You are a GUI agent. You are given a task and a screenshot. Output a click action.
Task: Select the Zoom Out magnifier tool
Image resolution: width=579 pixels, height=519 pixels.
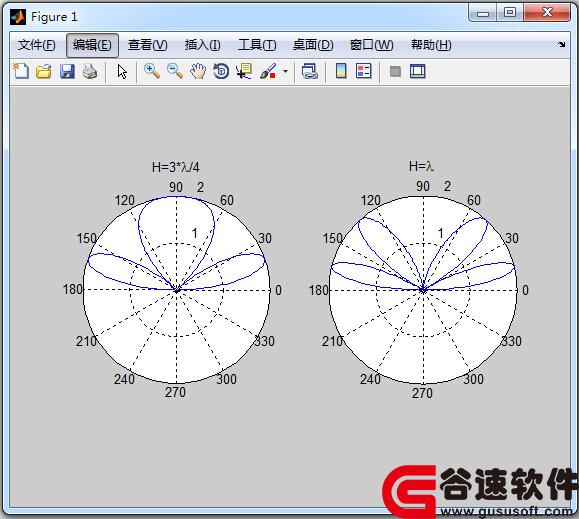[x=175, y=71]
